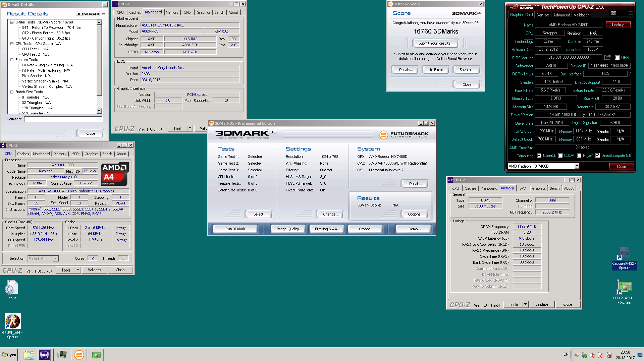
Task: Click the orange 3DMark taskbar icon
Action: point(79,355)
